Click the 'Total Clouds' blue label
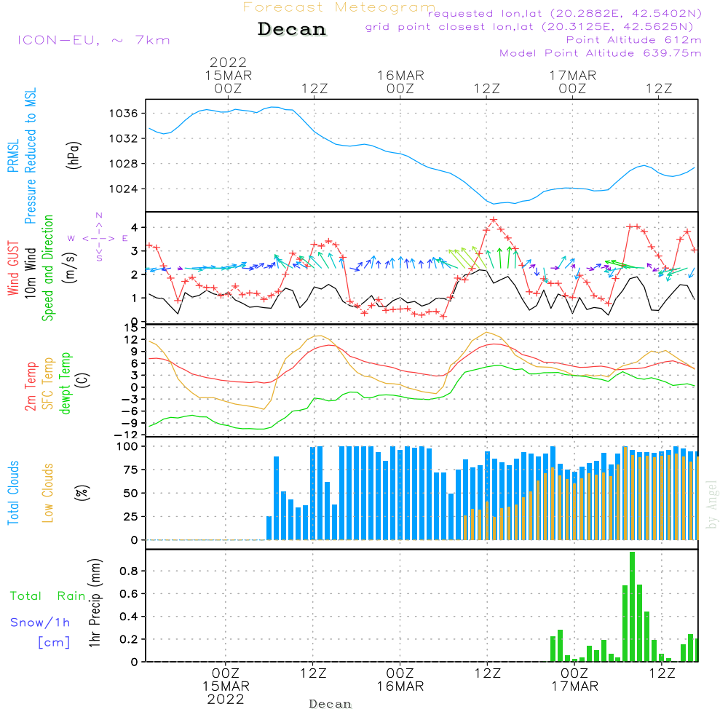The height and width of the screenshot is (728, 728). (13, 493)
